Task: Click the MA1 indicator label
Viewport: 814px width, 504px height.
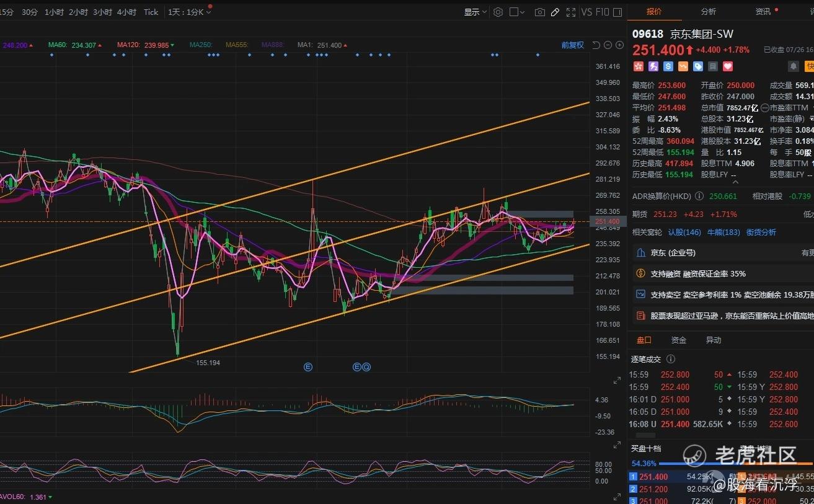Action: tap(306, 45)
